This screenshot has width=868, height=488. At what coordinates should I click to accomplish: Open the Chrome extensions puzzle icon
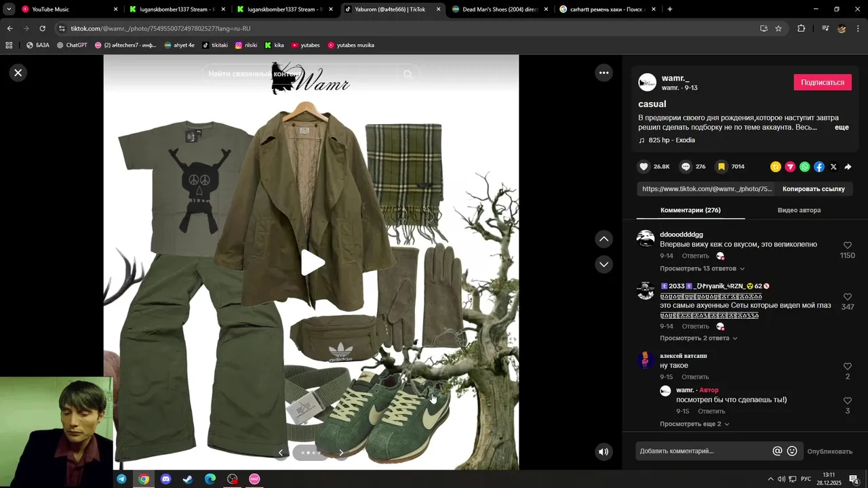(x=801, y=28)
